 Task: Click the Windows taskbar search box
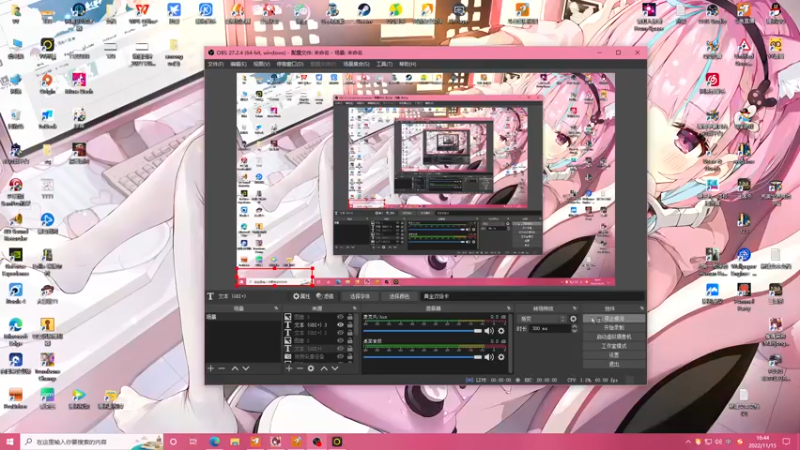click(x=92, y=442)
